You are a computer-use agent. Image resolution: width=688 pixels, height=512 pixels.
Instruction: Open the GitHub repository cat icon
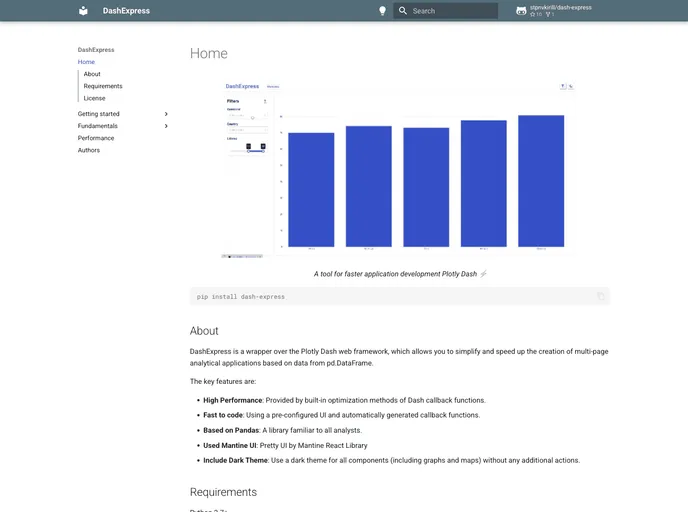(x=521, y=11)
